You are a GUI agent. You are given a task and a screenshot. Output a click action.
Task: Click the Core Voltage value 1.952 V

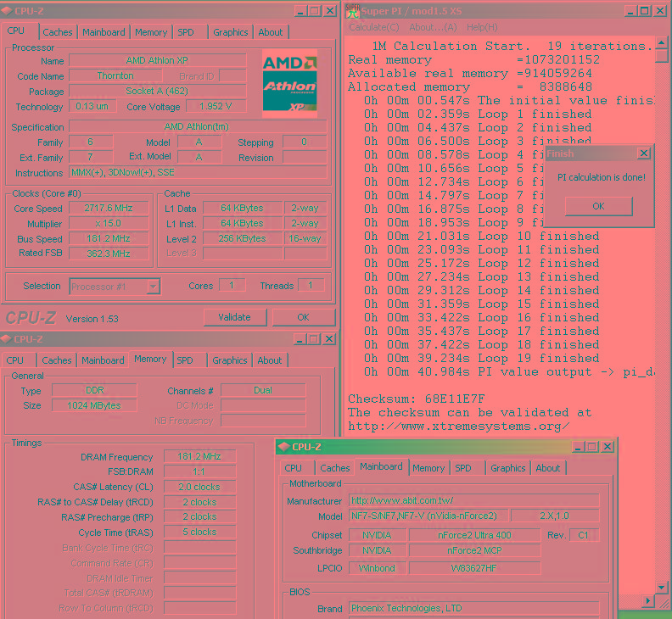click(216, 106)
